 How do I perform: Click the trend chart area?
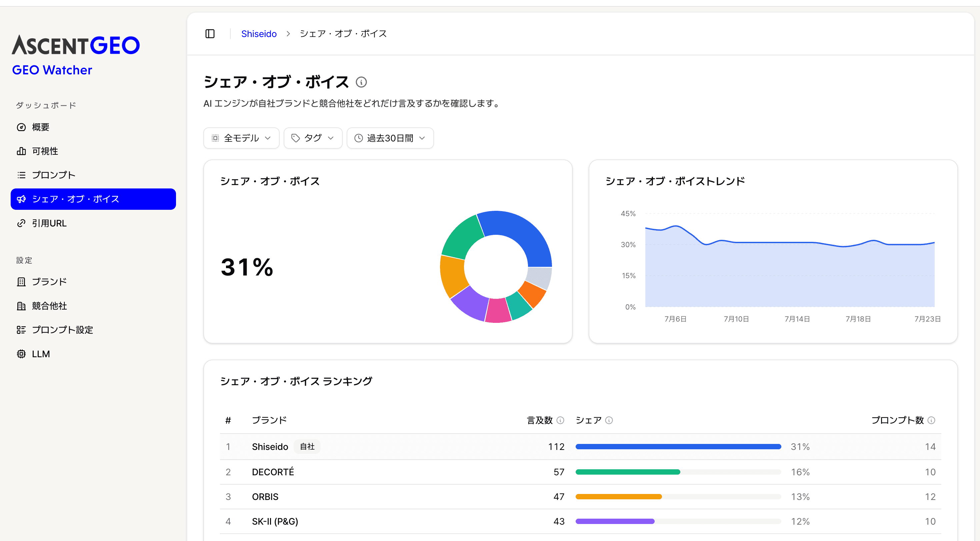click(x=790, y=266)
